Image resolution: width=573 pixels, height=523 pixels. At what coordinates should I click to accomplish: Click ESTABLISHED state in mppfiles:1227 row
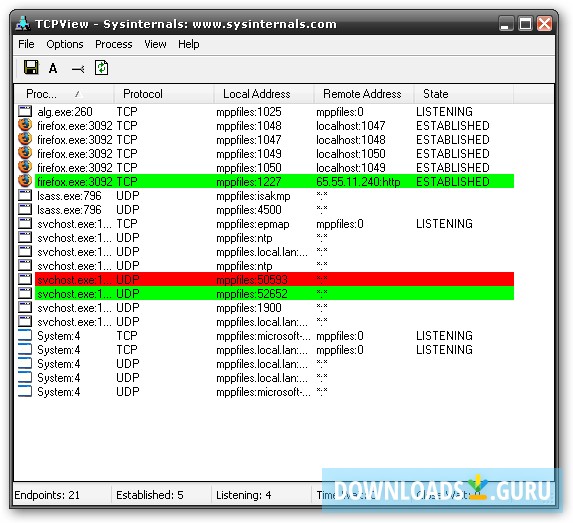(453, 182)
